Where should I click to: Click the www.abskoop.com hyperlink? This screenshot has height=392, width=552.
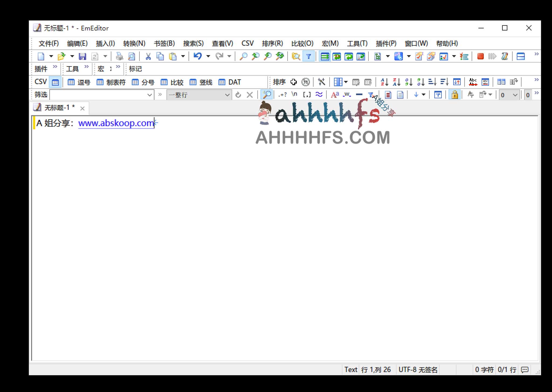pyautogui.click(x=116, y=123)
